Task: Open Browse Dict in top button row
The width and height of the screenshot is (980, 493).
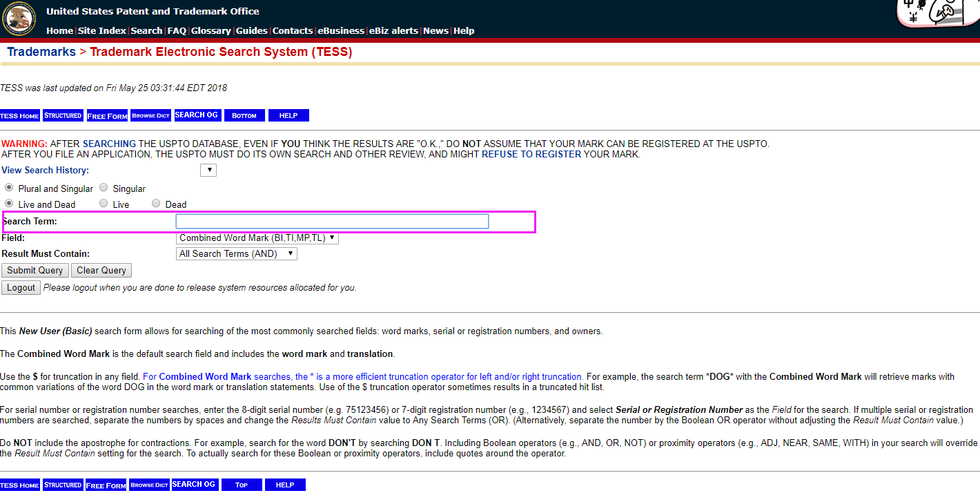Action: tap(151, 115)
